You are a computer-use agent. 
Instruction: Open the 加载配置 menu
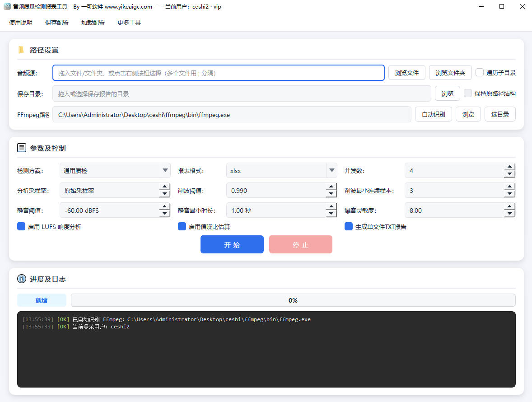[93, 23]
